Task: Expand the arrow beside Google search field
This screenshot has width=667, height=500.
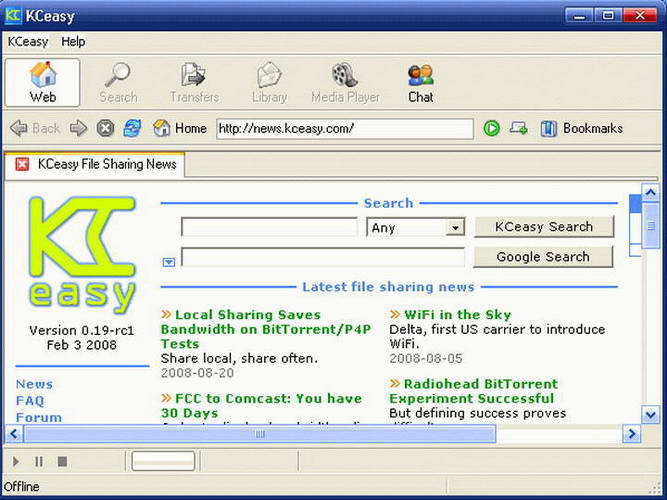Action: coord(169,262)
